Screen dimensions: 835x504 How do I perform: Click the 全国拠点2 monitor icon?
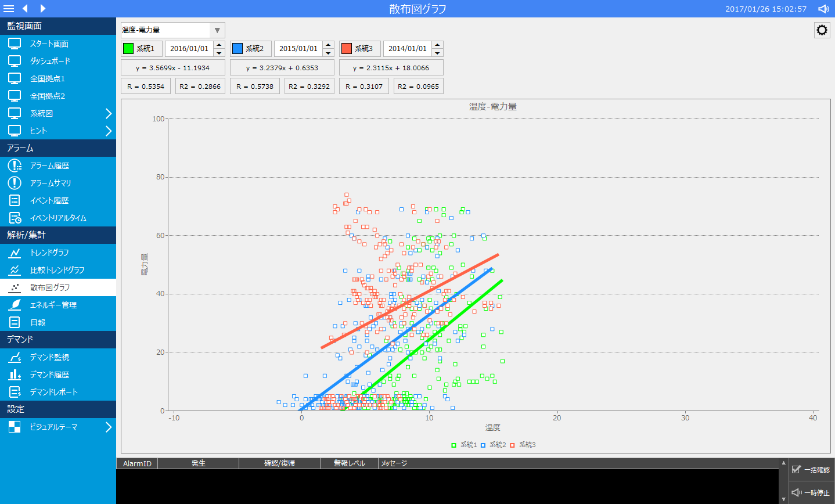point(15,96)
